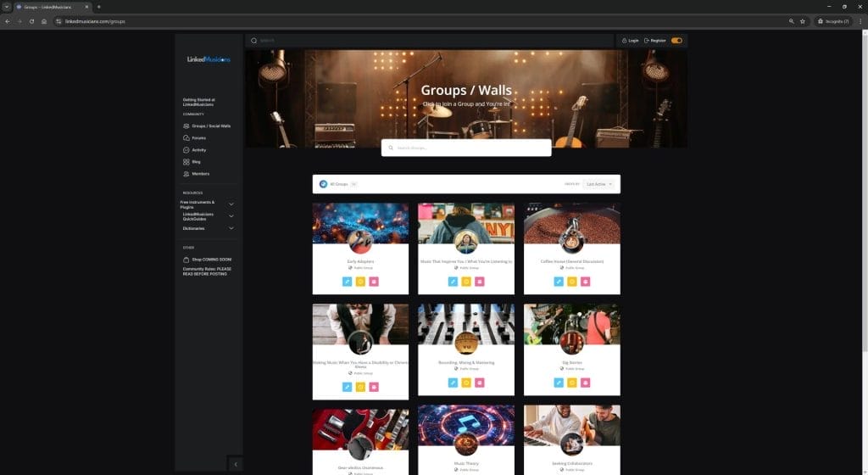The height and width of the screenshot is (475, 868).
Task: Click the Recording, Mixing & Mastering group avatar
Action: point(465,343)
